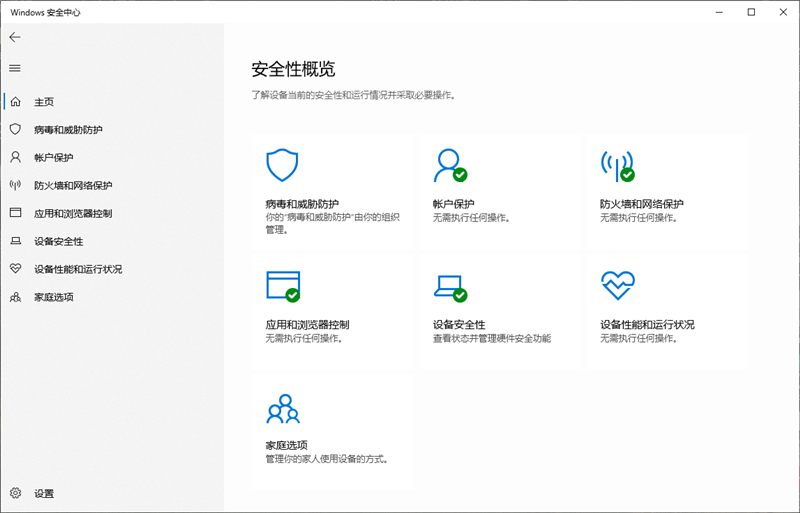Click the large blue shield icon

[282, 165]
